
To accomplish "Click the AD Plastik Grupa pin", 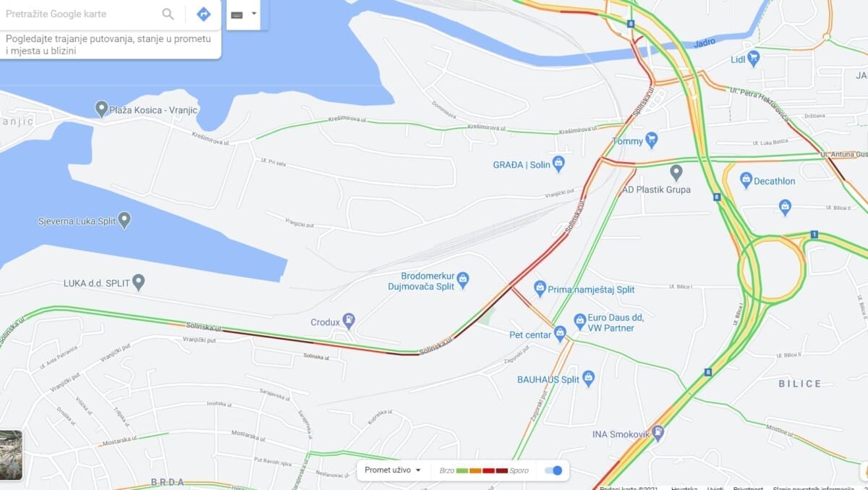I will [676, 173].
